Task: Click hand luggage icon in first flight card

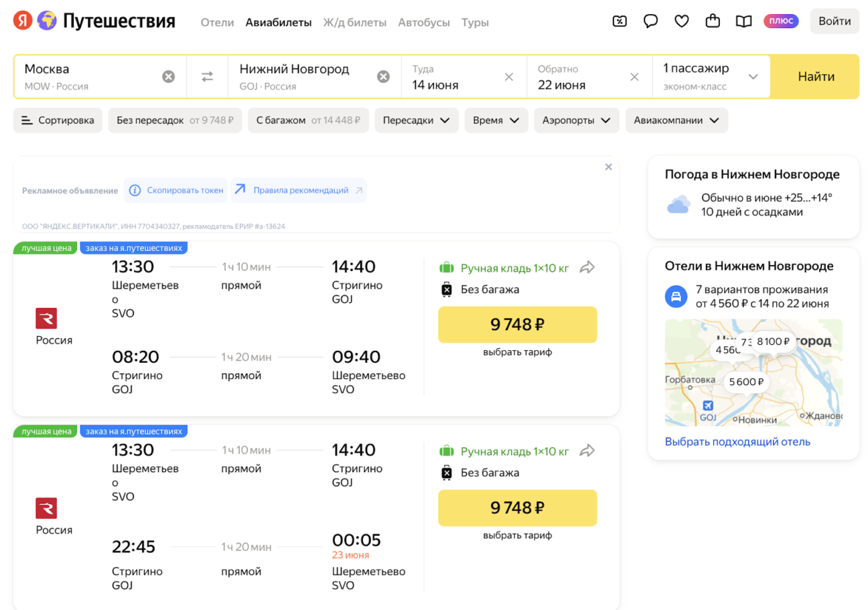Action: coord(446,268)
